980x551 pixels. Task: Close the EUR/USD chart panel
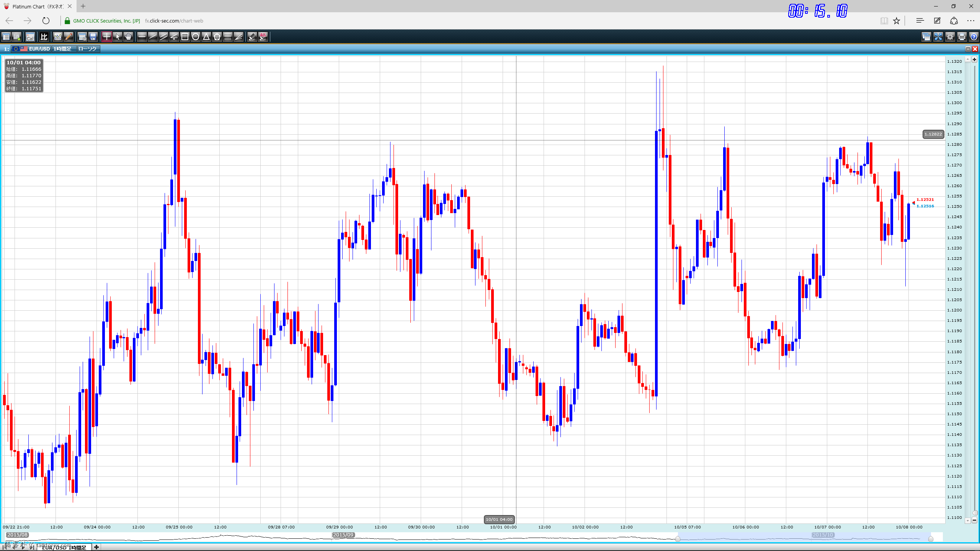click(x=975, y=49)
